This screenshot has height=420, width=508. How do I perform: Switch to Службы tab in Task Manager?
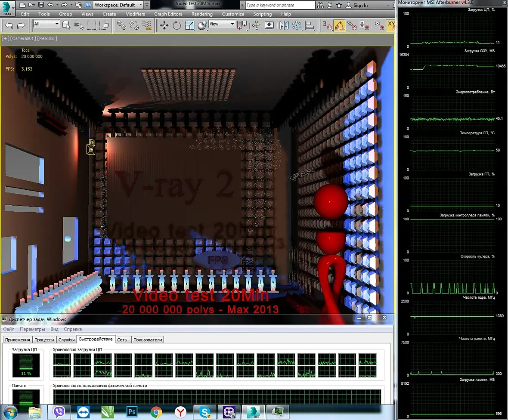point(66,340)
